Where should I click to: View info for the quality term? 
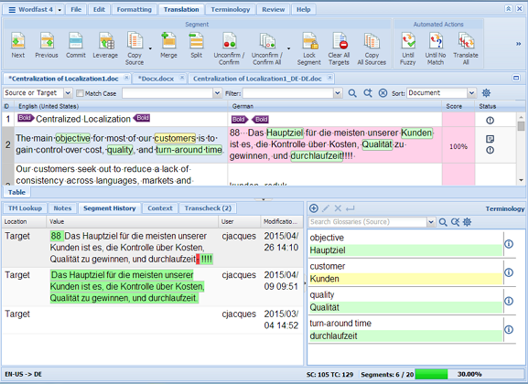[509, 301]
